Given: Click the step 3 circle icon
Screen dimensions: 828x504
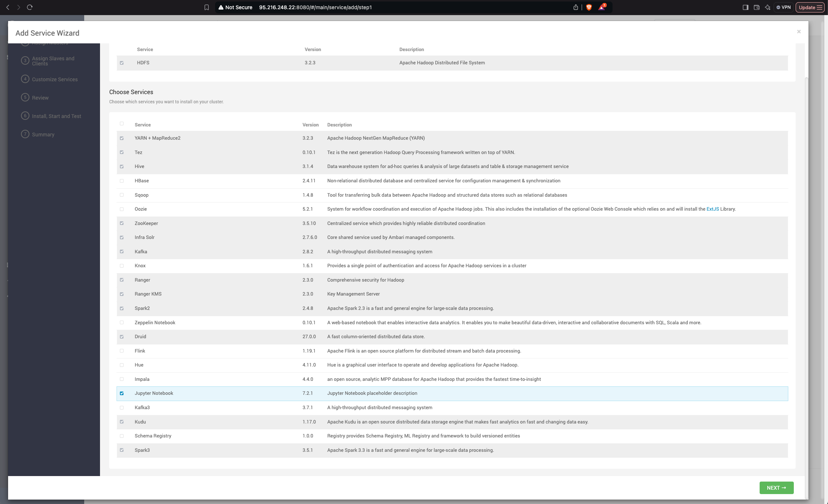Looking at the screenshot, I should coord(25,61).
